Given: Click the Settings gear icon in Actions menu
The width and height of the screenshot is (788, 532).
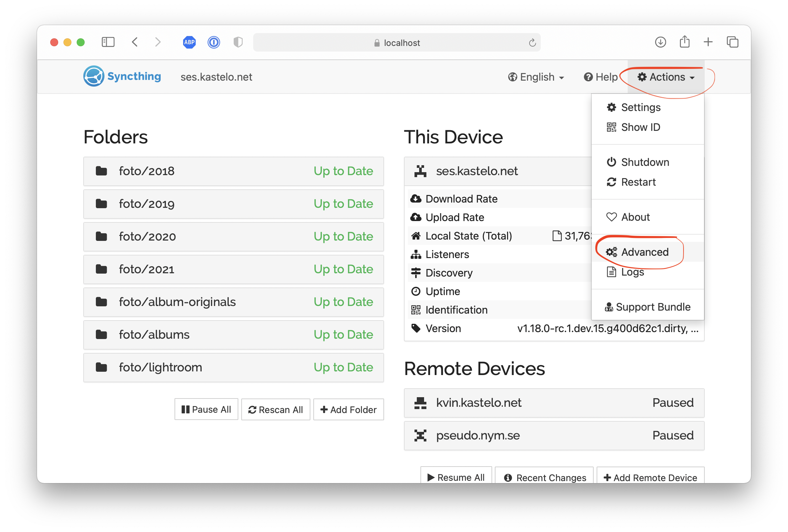Looking at the screenshot, I should (611, 107).
